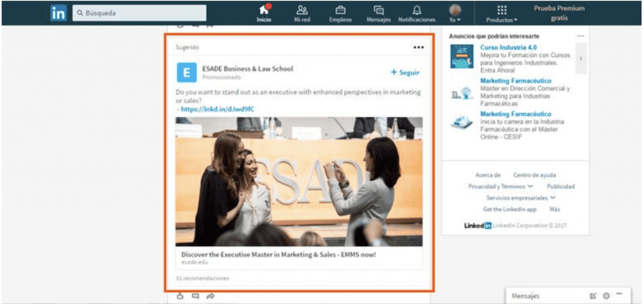Expand the Yo profile dropdown

point(455,13)
